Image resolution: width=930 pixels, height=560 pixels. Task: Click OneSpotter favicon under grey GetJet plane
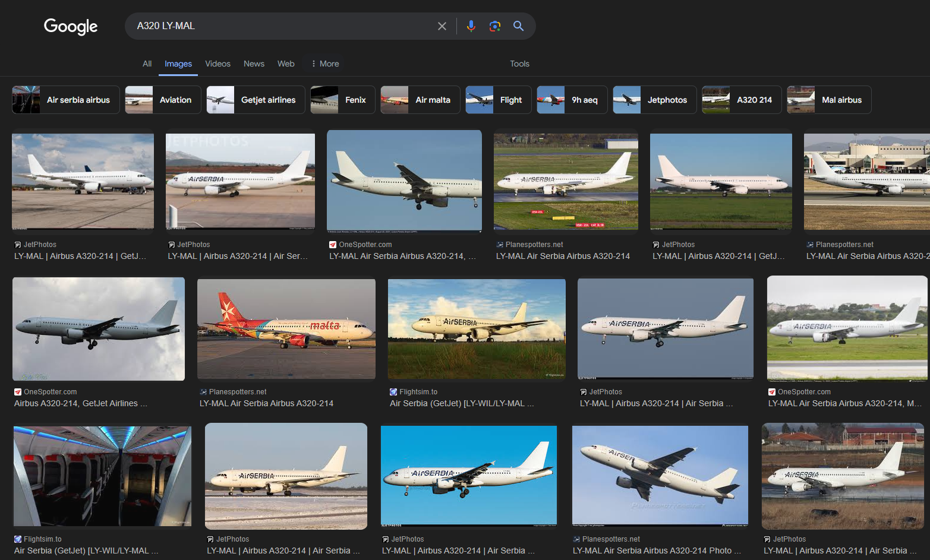18,392
